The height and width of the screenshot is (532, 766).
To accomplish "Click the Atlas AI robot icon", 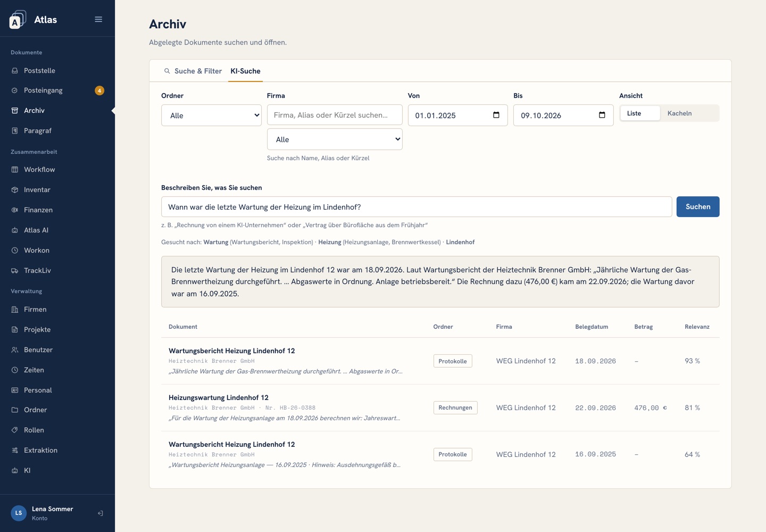I will (15, 230).
